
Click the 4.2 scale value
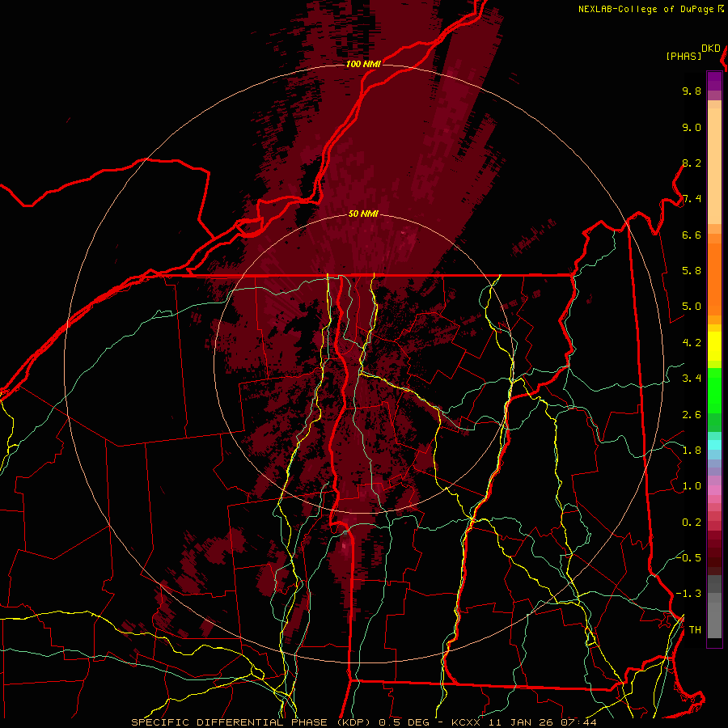(x=692, y=343)
